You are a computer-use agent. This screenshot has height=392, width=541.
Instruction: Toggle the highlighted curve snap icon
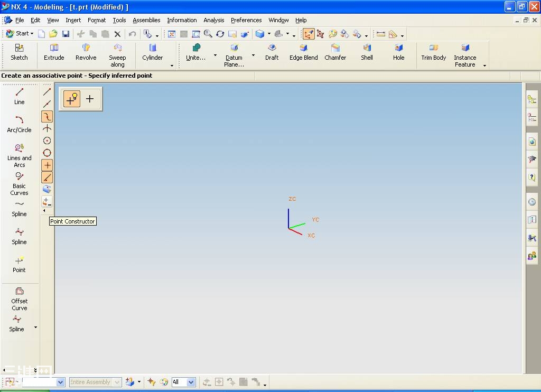pyautogui.click(x=47, y=117)
